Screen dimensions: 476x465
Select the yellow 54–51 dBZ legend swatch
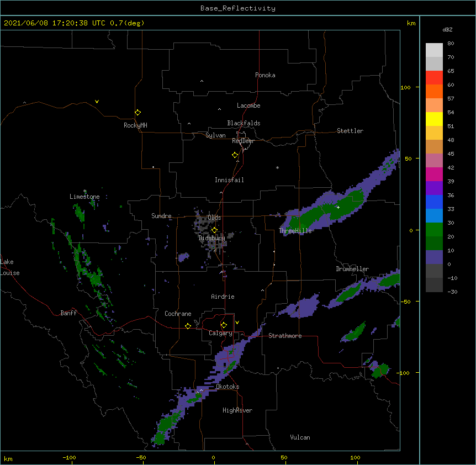click(434, 119)
